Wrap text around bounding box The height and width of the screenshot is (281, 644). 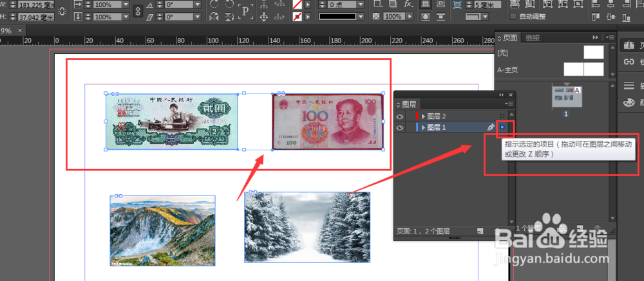(441, 4)
